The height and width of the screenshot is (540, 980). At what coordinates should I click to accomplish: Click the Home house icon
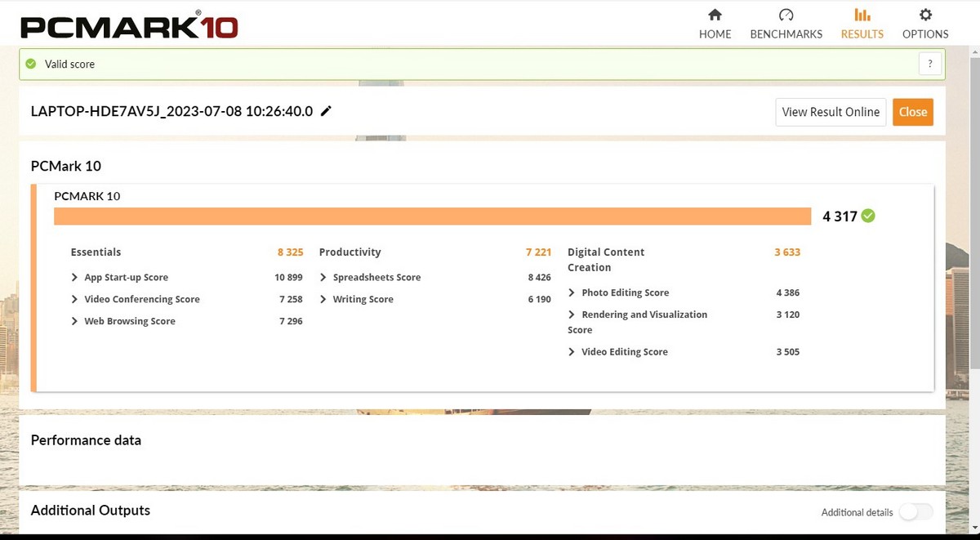715,15
